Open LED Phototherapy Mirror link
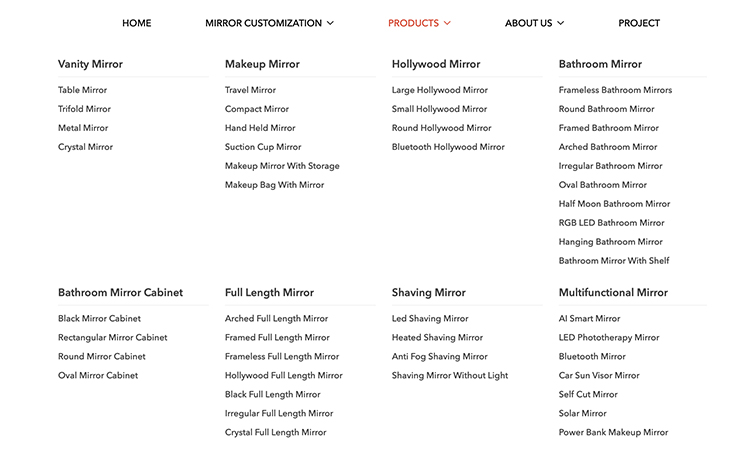This screenshot has height=450, width=750. (x=609, y=338)
